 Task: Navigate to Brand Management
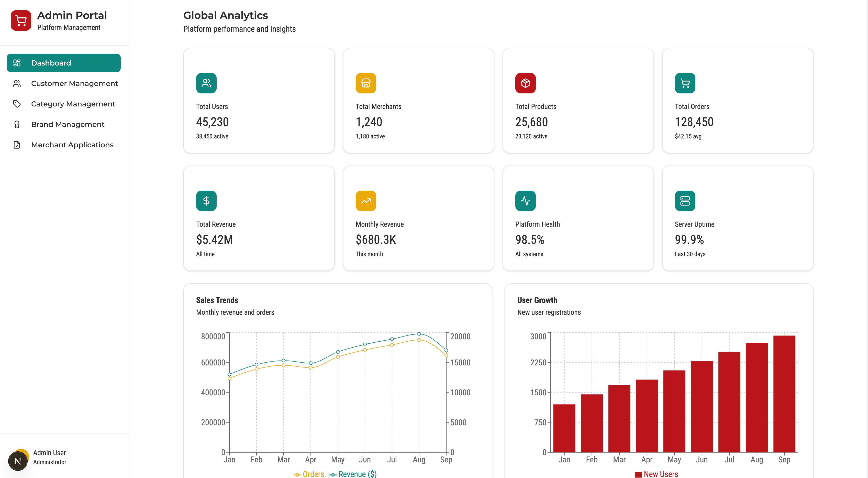click(68, 124)
